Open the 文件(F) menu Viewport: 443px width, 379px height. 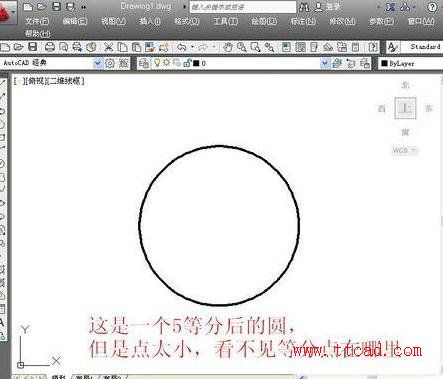37,21
